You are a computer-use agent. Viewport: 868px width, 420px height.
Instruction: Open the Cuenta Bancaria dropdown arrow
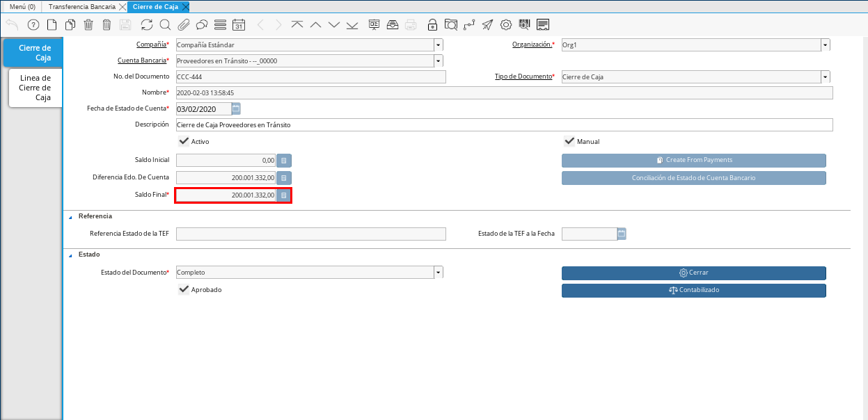(x=439, y=61)
